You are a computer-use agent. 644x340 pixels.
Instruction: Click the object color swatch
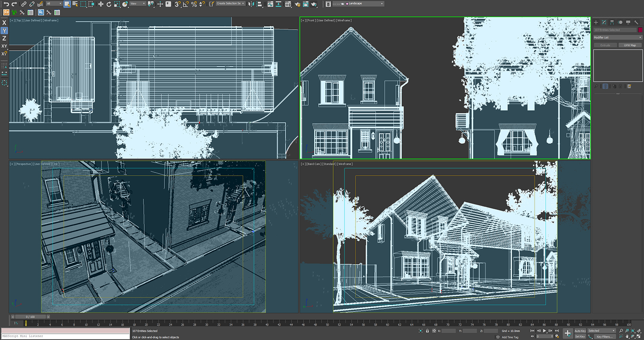pos(640,30)
